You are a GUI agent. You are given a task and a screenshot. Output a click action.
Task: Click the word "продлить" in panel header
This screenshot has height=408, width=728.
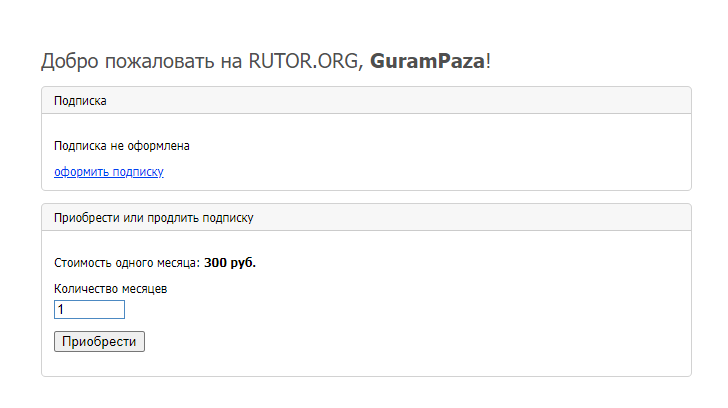point(170,218)
